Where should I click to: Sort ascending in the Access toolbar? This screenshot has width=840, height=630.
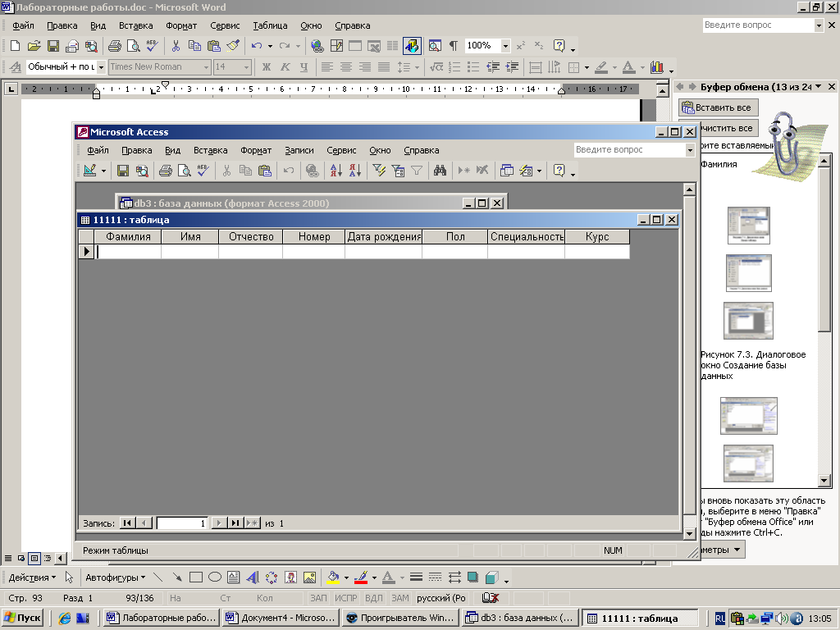pos(336,171)
